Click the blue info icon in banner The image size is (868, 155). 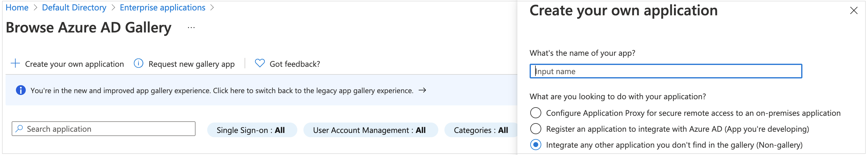(21, 90)
